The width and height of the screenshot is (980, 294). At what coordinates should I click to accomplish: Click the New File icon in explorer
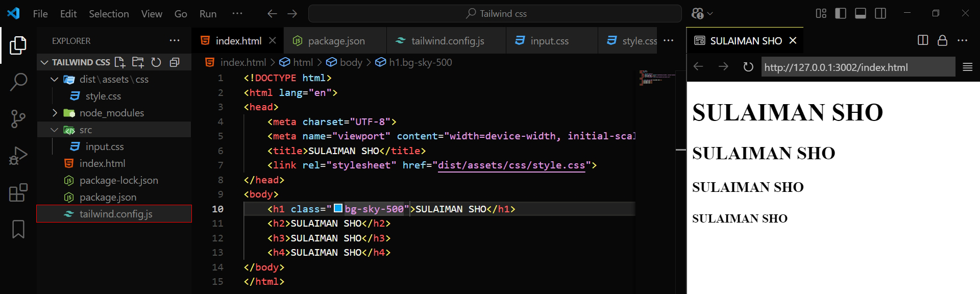click(x=120, y=62)
